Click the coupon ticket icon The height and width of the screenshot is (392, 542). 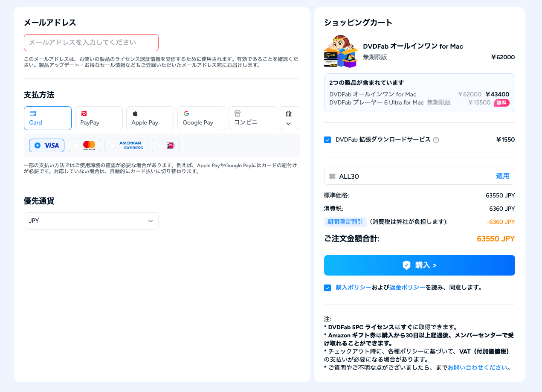click(332, 176)
